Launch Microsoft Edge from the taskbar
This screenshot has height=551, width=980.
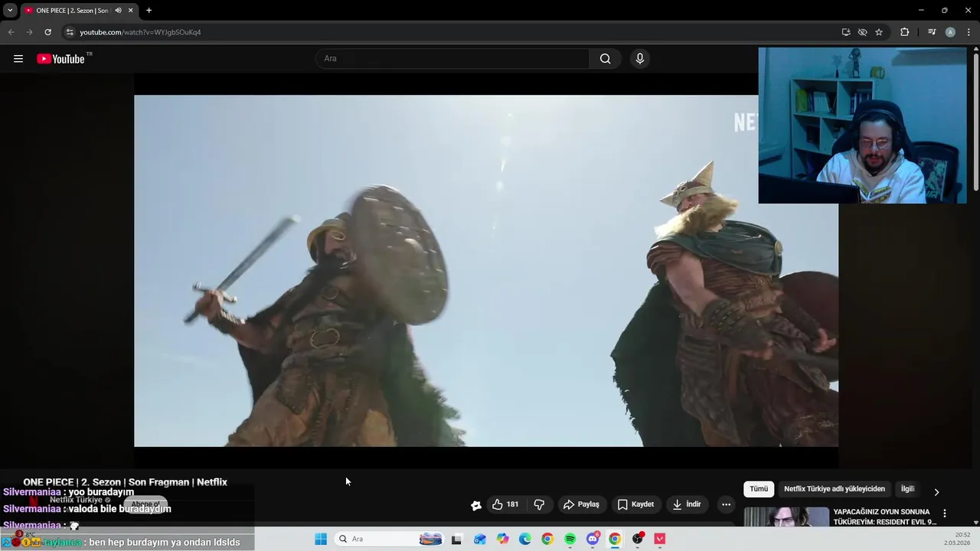click(x=525, y=539)
